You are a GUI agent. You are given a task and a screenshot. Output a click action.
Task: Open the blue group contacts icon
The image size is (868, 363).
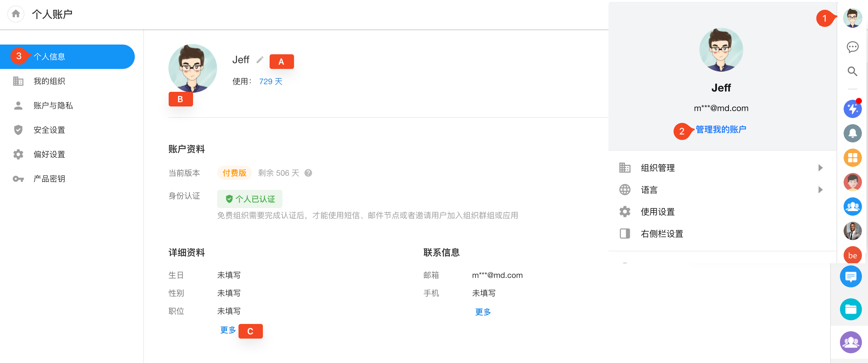[x=852, y=206]
